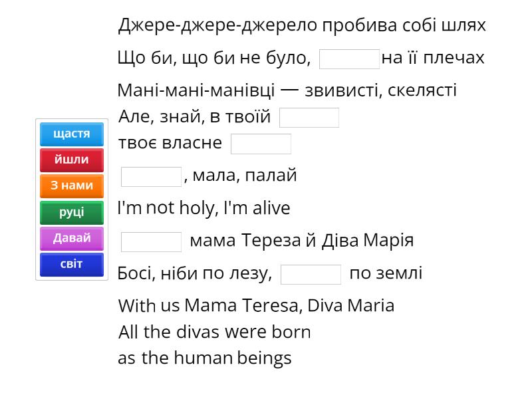Click the words 'Босі, ніби по лезу,'
The image size is (532, 399).
(x=195, y=274)
